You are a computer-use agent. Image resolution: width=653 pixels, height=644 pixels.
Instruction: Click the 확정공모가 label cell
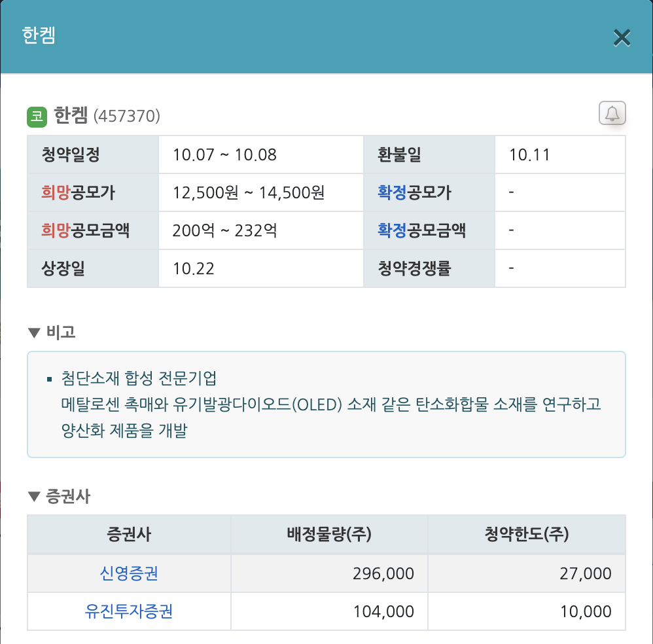[x=429, y=192]
